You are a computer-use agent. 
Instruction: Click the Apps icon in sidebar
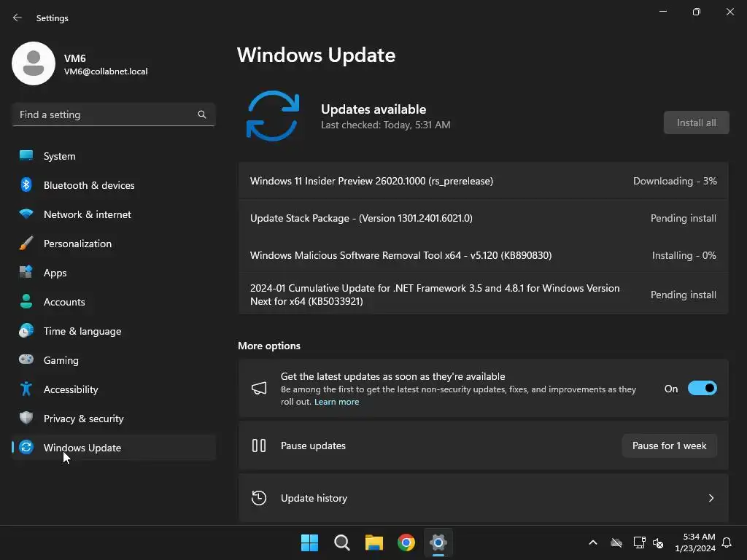click(x=26, y=273)
